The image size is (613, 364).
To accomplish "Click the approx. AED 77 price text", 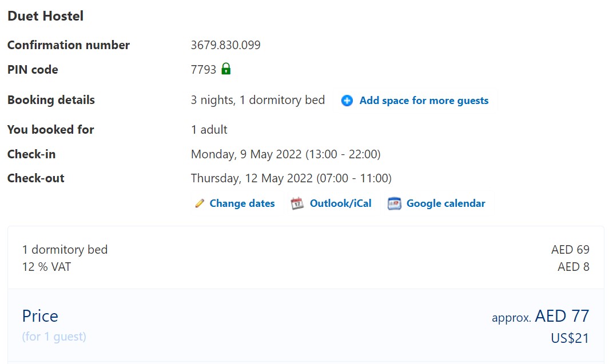I will (x=540, y=316).
